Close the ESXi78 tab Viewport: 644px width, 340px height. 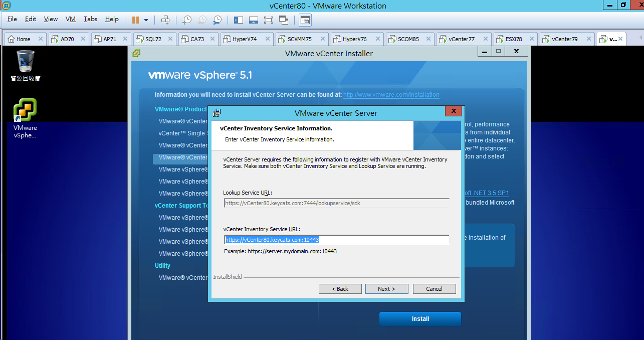point(531,39)
